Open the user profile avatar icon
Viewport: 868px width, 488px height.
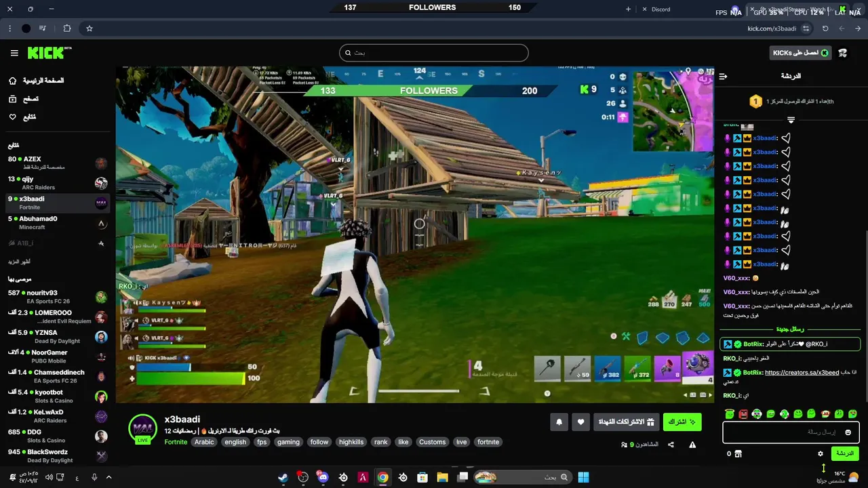[843, 53]
